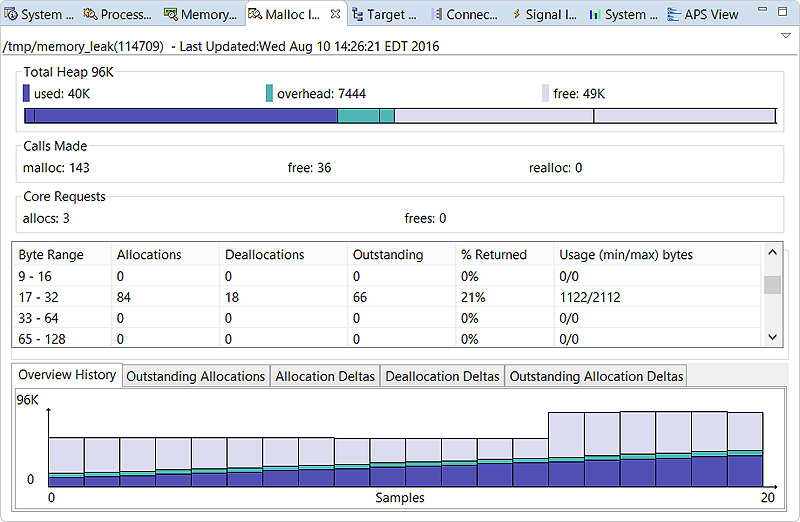
Task: Select the Deallocation Deltas tab
Action: pyautogui.click(x=442, y=376)
